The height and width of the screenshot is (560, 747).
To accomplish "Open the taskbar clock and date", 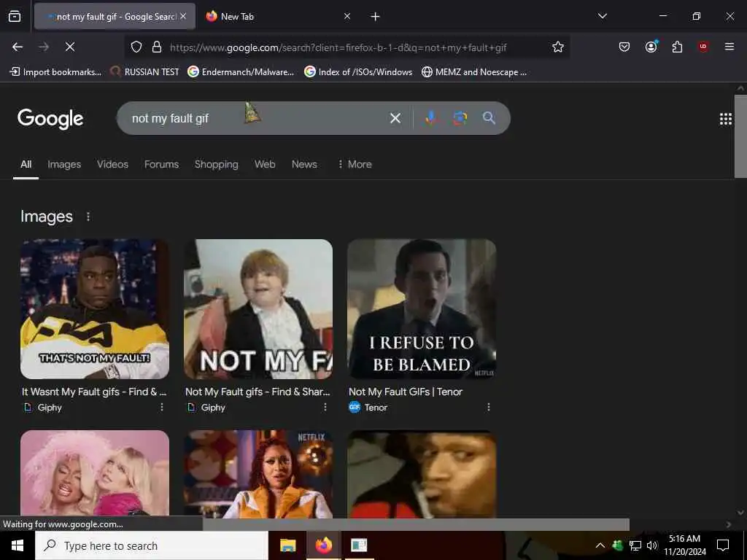I will coord(684,545).
